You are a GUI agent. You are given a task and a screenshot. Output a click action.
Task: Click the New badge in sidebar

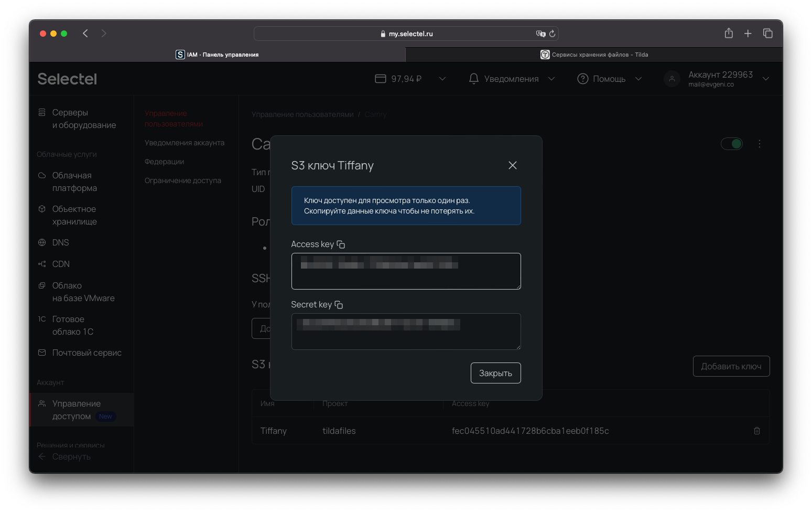coord(105,417)
